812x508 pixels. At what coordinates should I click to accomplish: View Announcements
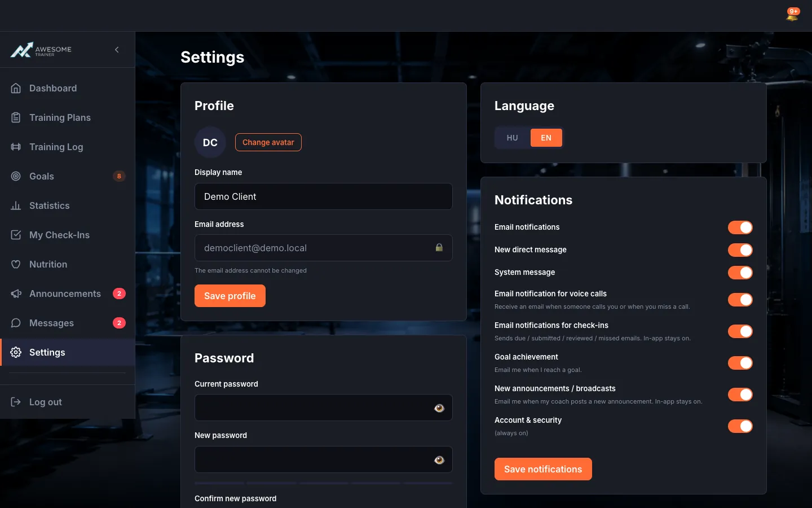pos(68,294)
